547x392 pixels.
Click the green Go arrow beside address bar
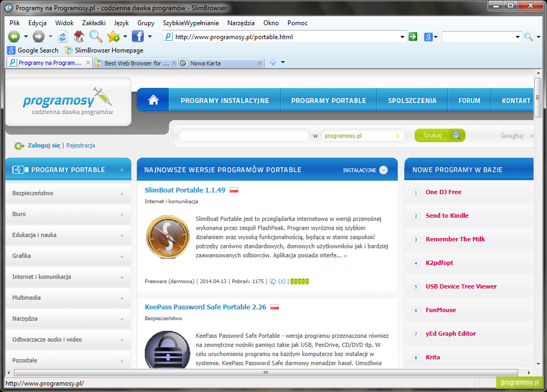click(413, 36)
